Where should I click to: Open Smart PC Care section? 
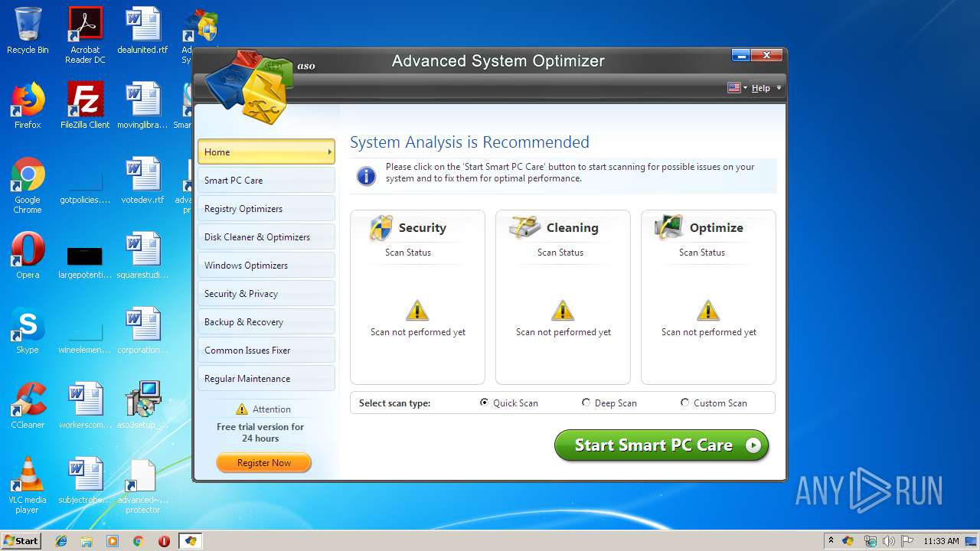point(266,180)
